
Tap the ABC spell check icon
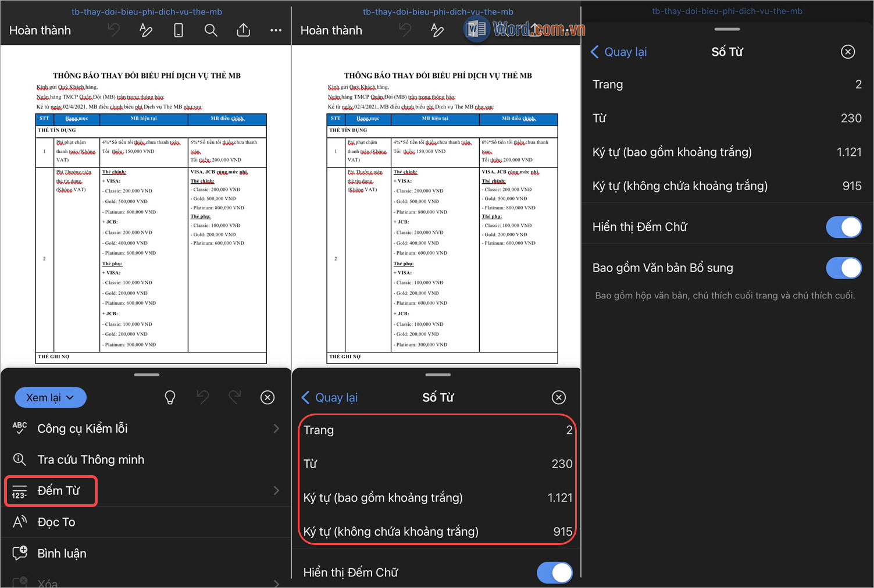pyautogui.click(x=20, y=429)
